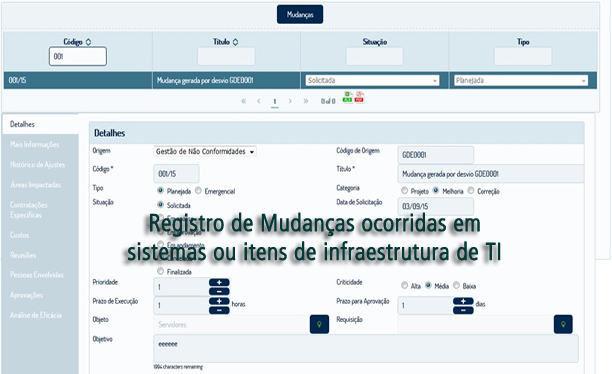Open the Requisição lookup lightbulb button

coord(563,324)
